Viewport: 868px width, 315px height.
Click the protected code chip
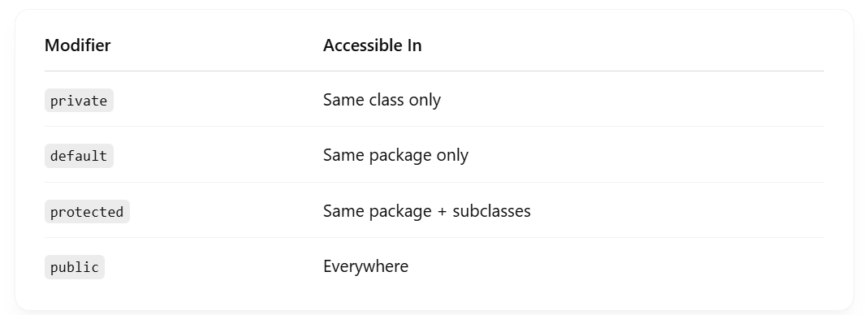[x=87, y=211]
